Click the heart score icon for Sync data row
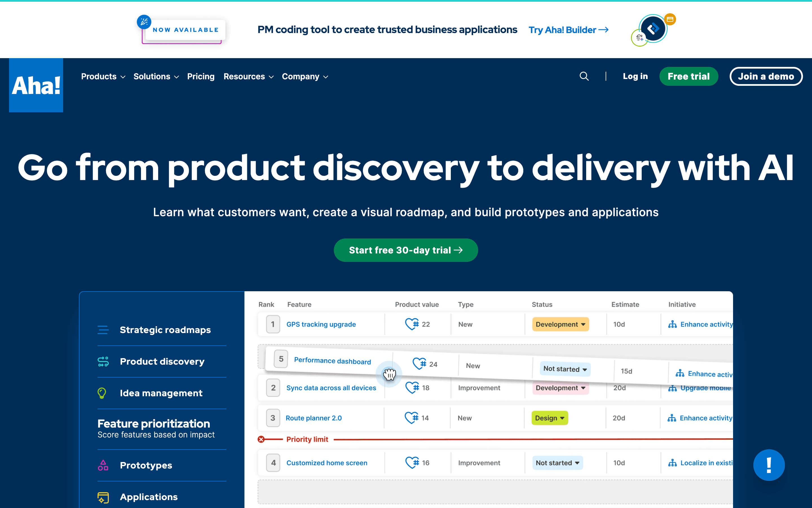812x508 pixels. [412, 387]
